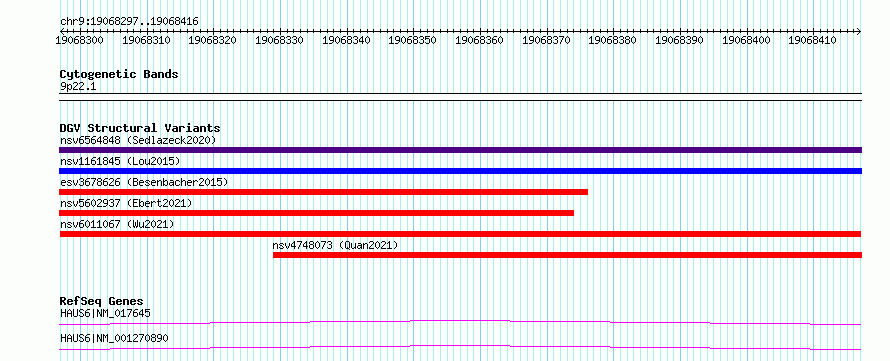Viewport: 890px width, 361px height.
Task: Select the HAUS6|NM_017645 magenta transcript line
Action: (460, 322)
